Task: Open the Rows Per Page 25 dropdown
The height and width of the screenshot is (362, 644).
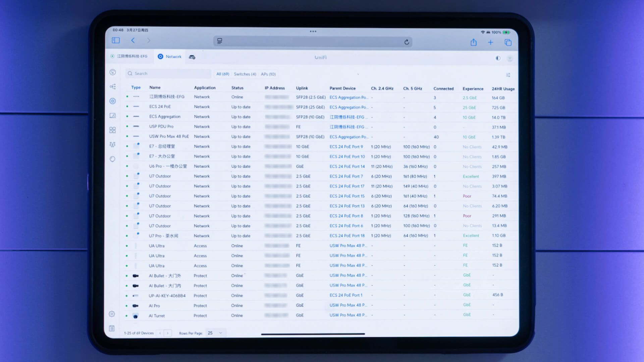Action: point(215,333)
